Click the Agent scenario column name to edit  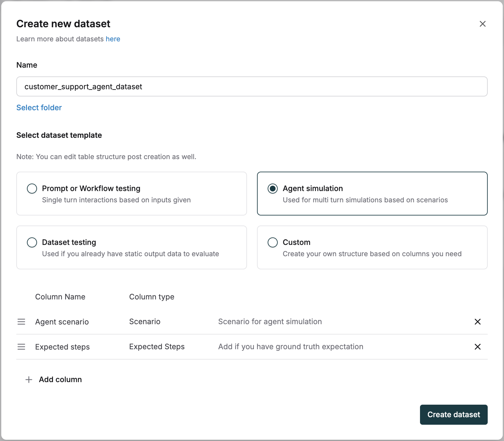pos(62,322)
